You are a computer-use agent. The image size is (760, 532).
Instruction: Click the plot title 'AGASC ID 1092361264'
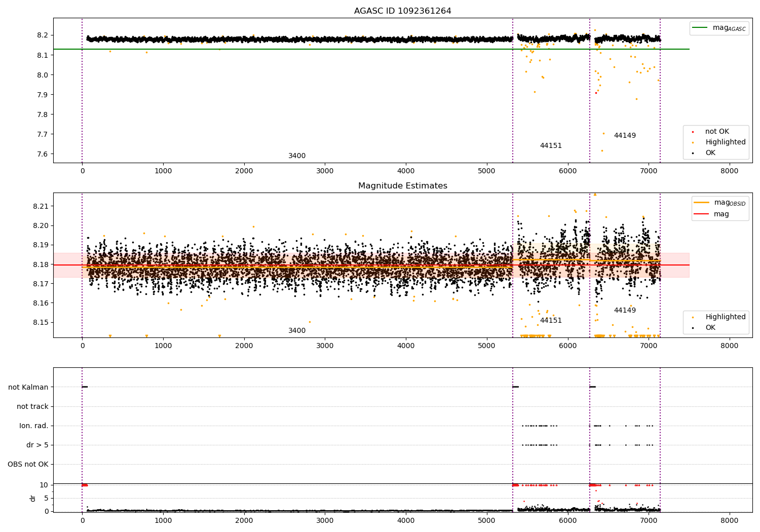coord(402,11)
